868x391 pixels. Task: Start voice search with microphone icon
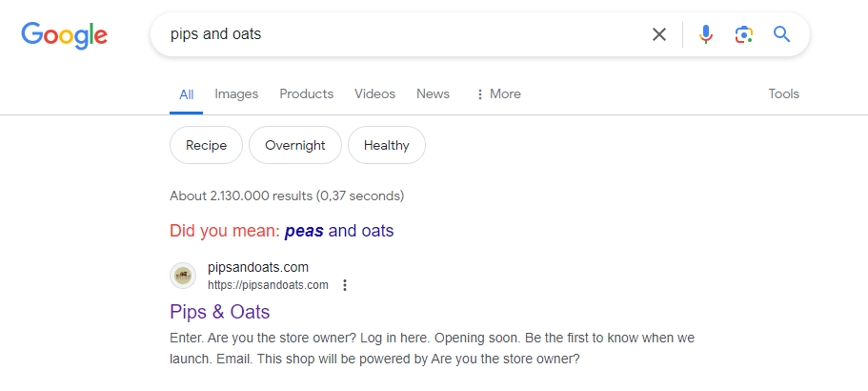click(705, 34)
